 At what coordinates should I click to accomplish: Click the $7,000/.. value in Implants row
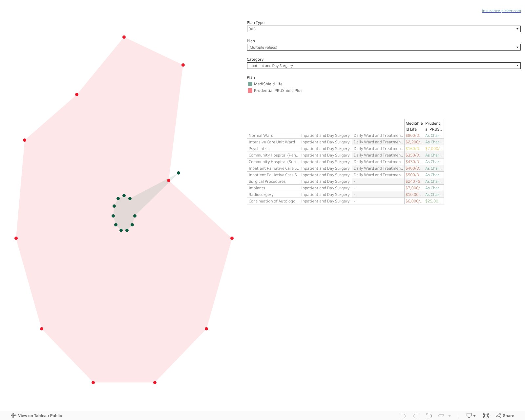coord(414,188)
